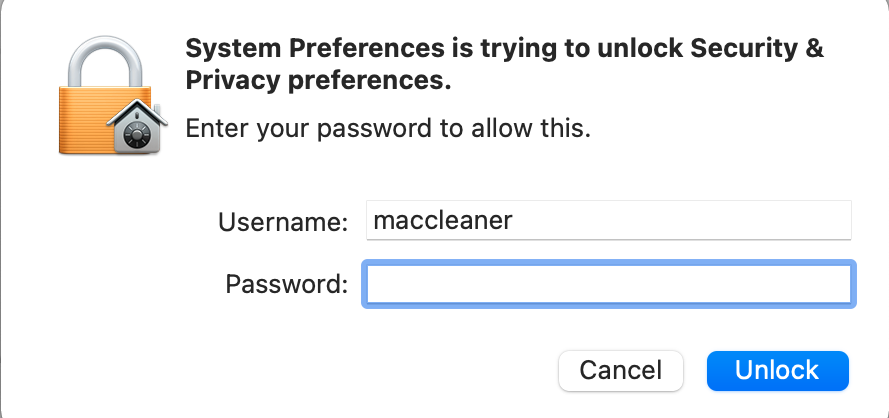Image resolution: width=889 pixels, height=418 pixels.
Task: Click inside the Username field
Action: [x=608, y=220]
